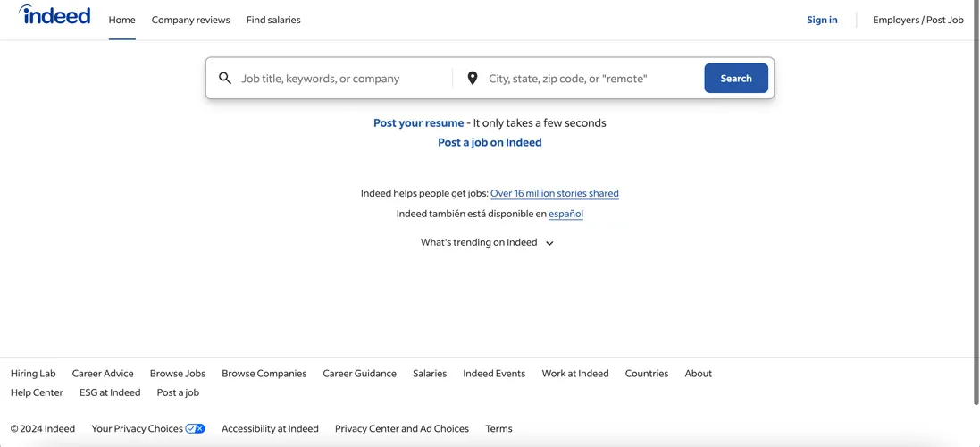The height and width of the screenshot is (447, 980).
Task: Click the magnifying glass search icon
Action: pos(225,78)
